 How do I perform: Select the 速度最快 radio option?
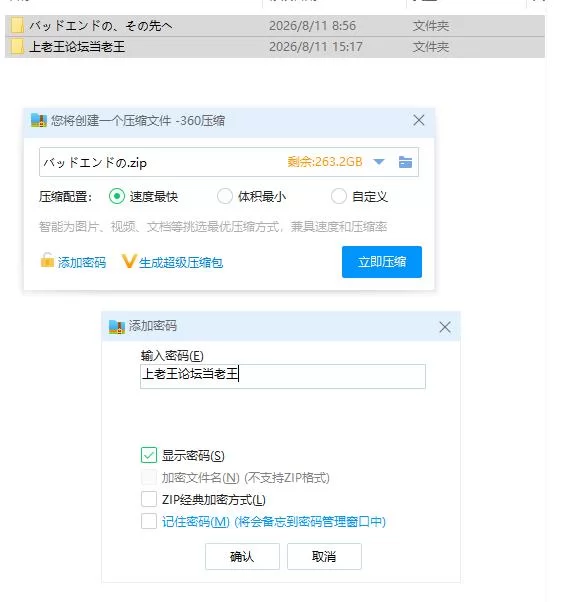pyautogui.click(x=117, y=196)
